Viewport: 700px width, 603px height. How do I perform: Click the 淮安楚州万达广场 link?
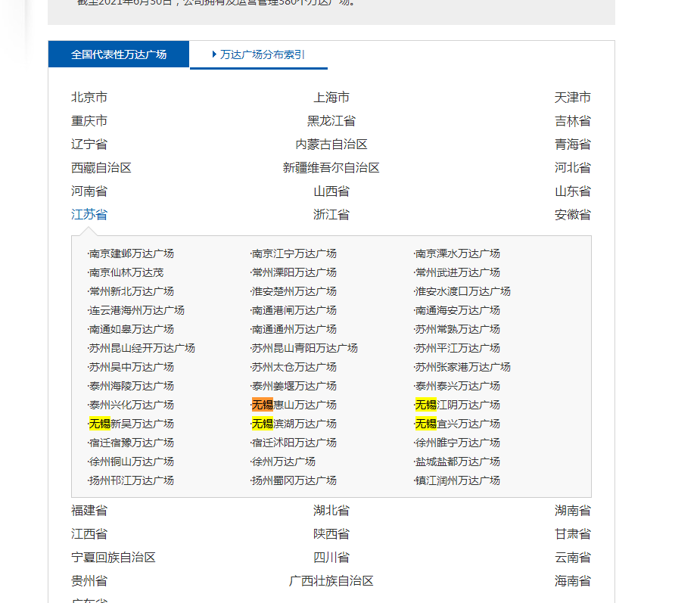click(x=294, y=291)
